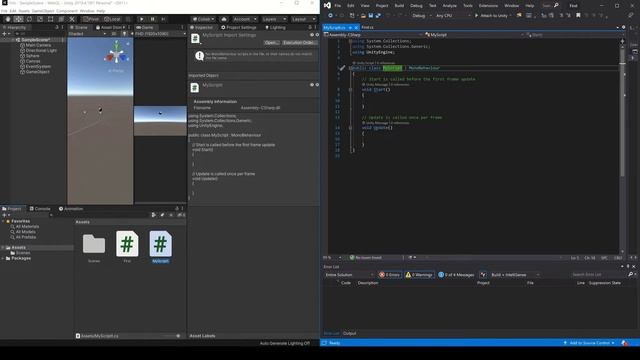
Task: Collapse the SampleScene node
Action: pyautogui.click(x=13, y=40)
